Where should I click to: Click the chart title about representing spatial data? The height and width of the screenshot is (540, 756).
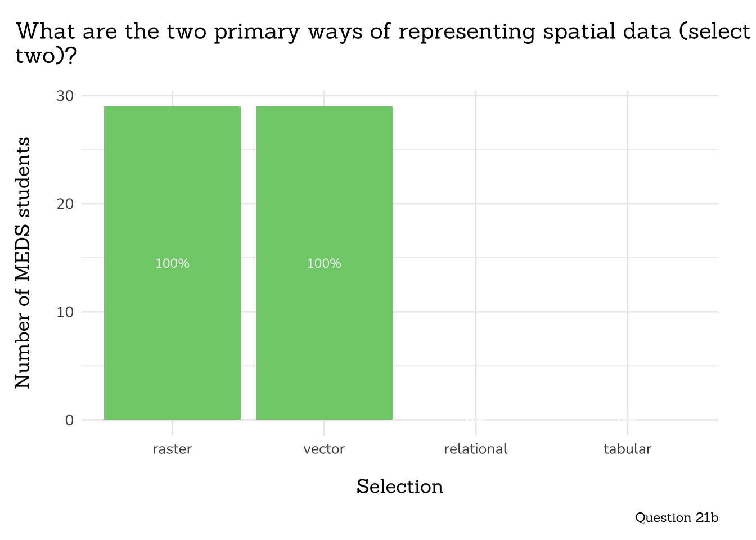[382, 32]
